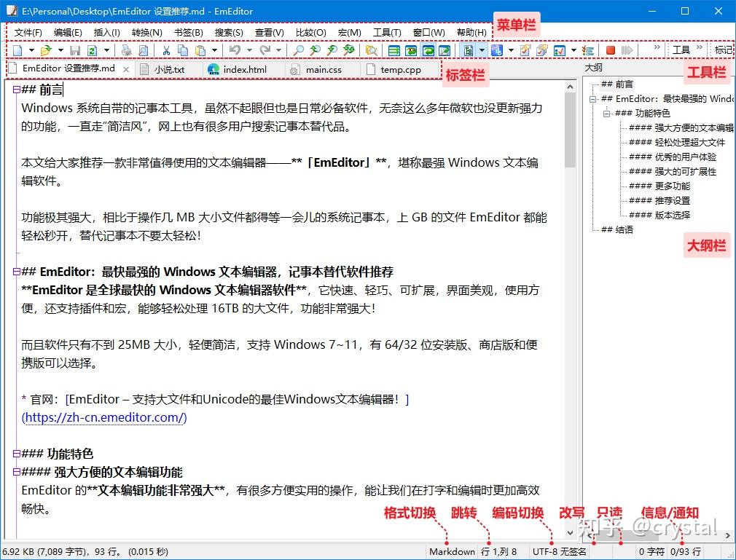Click the Open file folder icon

click(x=46, y=50)
